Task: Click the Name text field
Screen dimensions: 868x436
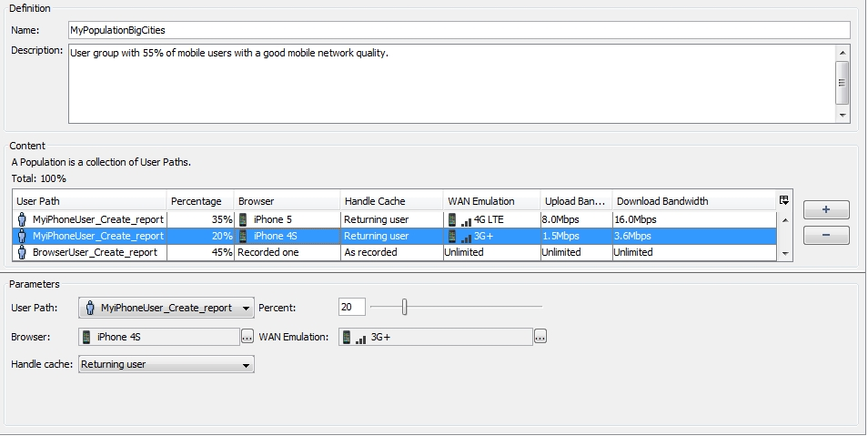Action: [459, 30]
